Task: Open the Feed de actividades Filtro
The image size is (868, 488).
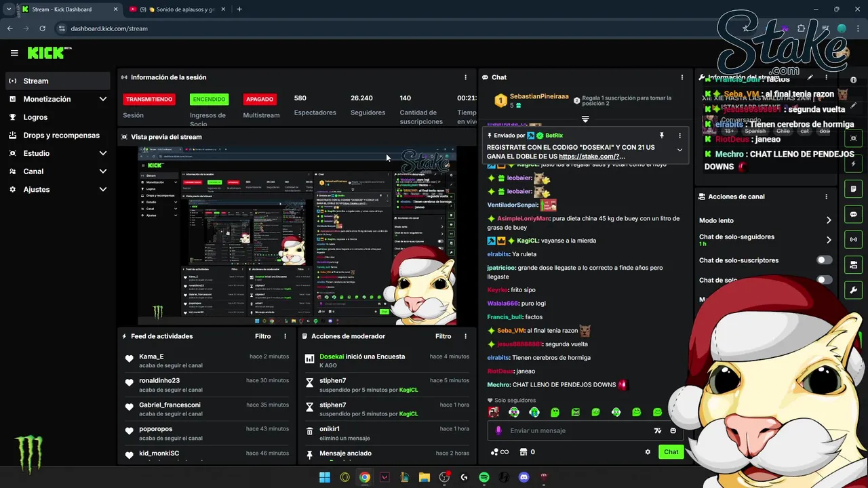Action: coord(262,336)
